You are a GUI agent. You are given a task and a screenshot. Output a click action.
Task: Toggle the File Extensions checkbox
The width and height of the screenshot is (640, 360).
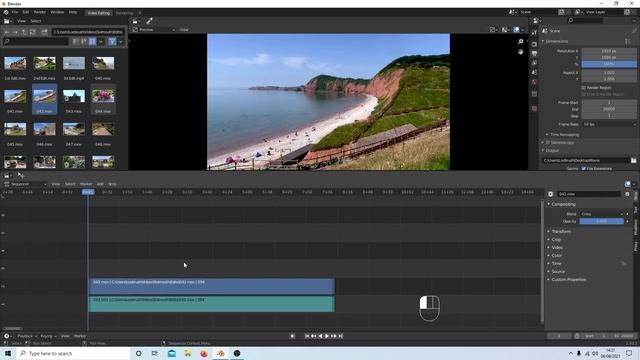pyautogui.click(x=584, y=169)
